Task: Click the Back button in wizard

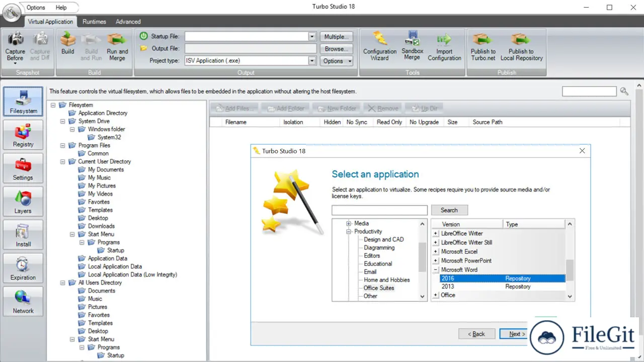Action: click(476, 334)
